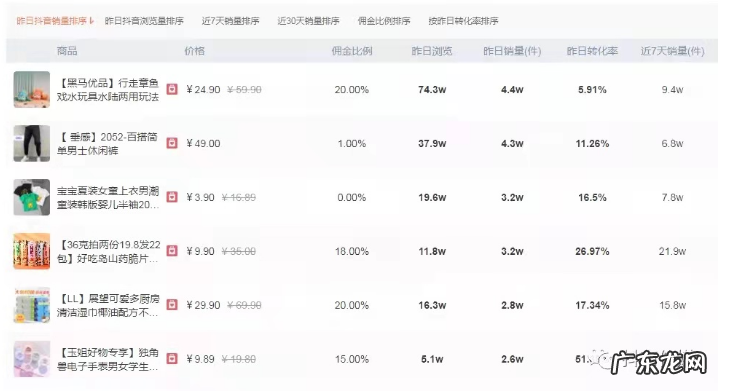This screenshot has width=745, height=392.
Task: Select price ¥3.90 of children's T-shirt
Action: (x=201, y=197)
